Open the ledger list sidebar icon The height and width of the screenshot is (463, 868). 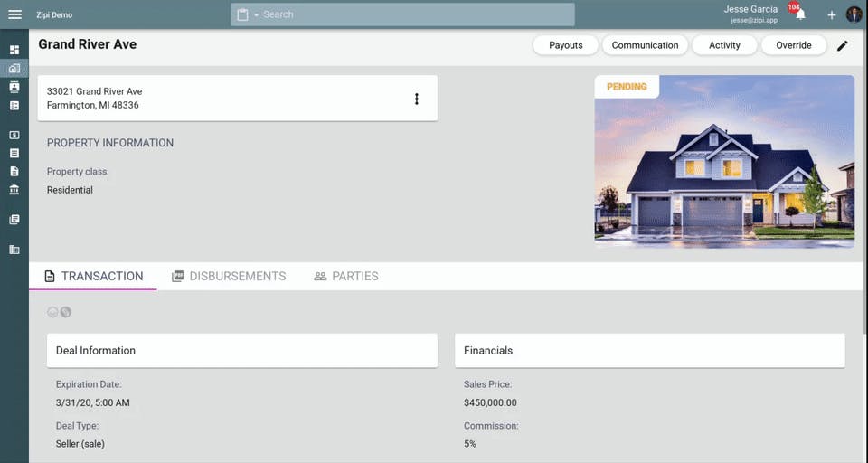coord(14,153)
